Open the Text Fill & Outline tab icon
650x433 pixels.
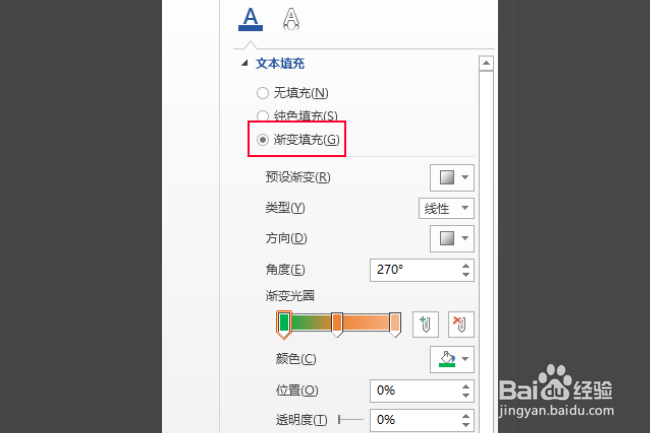(x=250, y=19)
